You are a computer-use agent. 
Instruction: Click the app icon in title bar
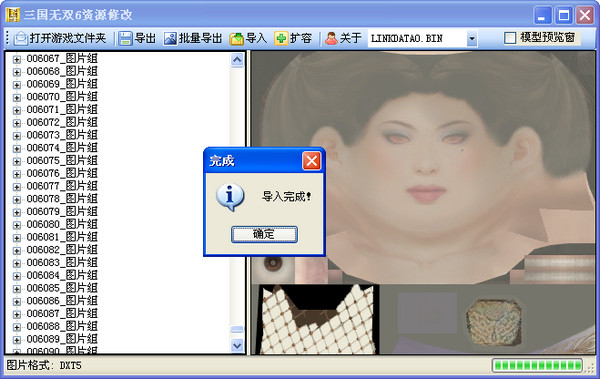[x=13, y=15]
